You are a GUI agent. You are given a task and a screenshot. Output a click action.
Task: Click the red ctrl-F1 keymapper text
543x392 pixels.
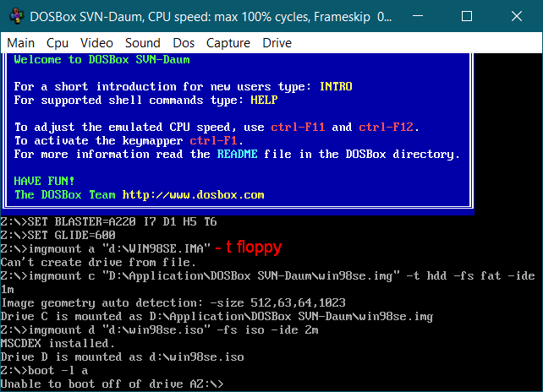pyautogui.click(x=213, y=140)
